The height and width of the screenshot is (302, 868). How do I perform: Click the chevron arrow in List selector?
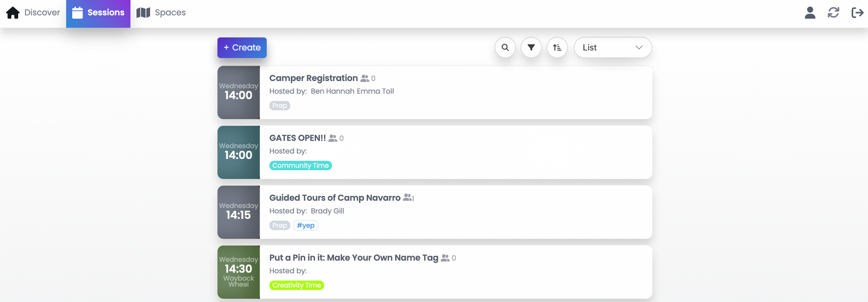(x=639, y=47)
